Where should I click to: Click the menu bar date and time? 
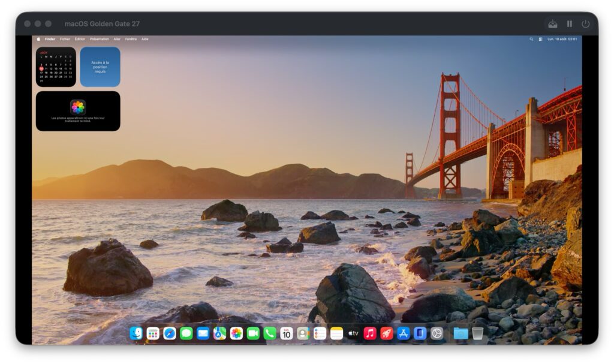562,39
